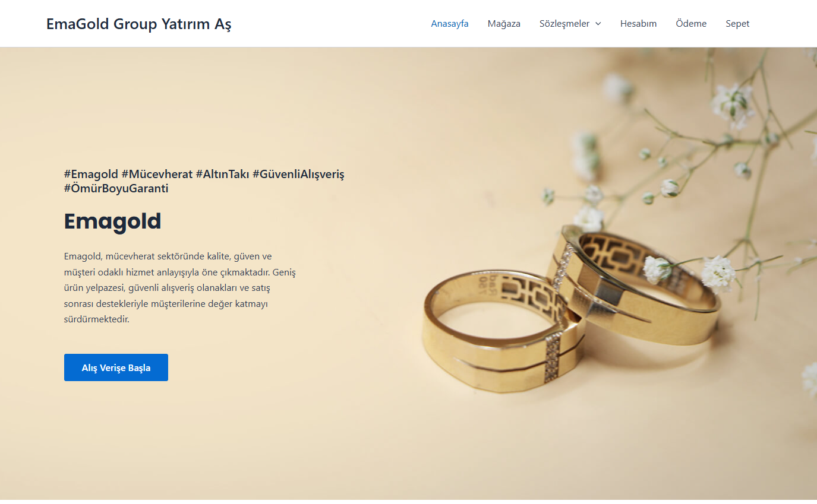The width and height of the screenshot is (817, 504).
Task: Click the #ÖmürBoyuGaranti hashtag
Action: pyautogui.click(x=116, y=189)
